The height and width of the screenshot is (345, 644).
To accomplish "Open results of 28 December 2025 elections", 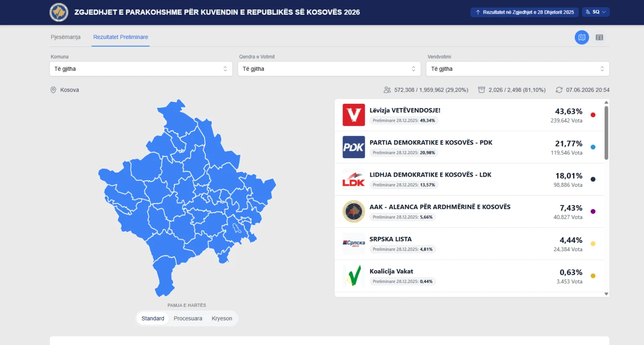I will click(x=525, y=12).
